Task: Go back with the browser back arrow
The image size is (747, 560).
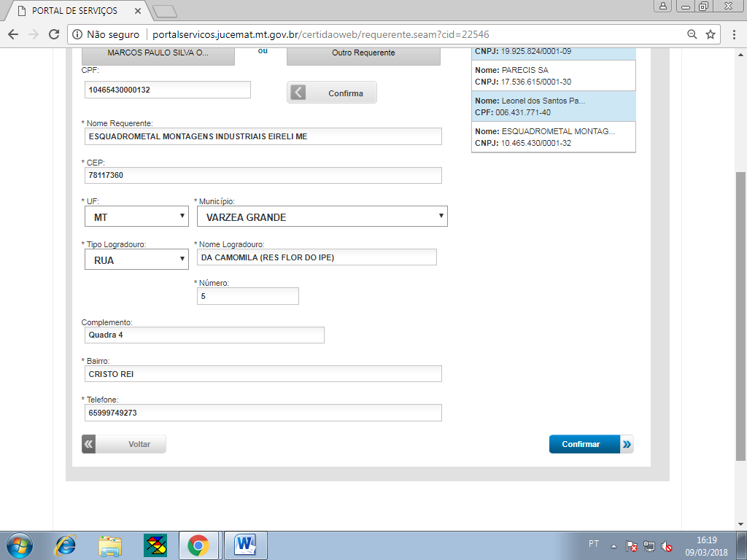Action: click(13, 34)
